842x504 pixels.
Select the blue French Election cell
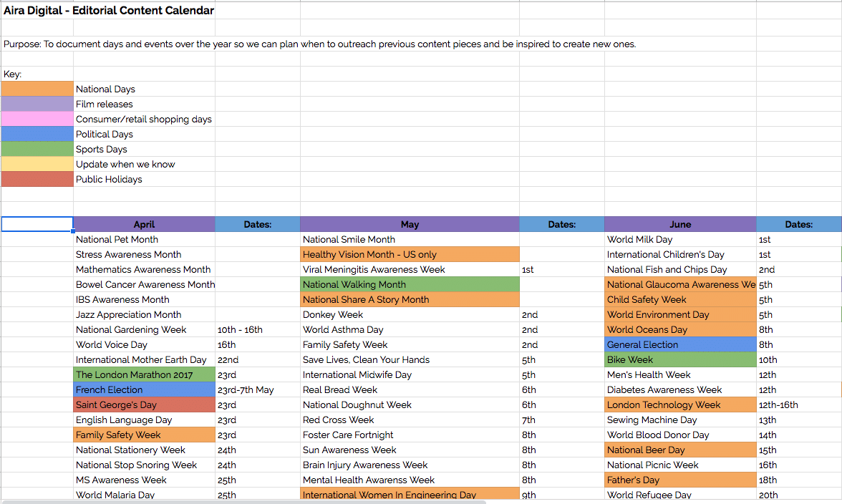(144, 389)
